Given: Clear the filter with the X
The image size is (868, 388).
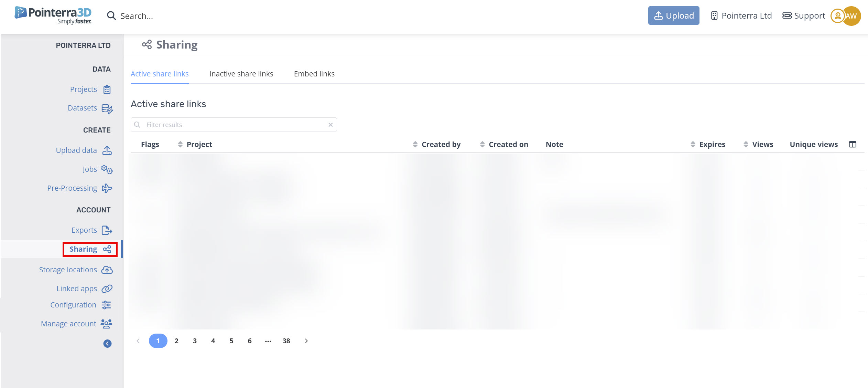Looking at the screenshot, I should tap(330, 125).
